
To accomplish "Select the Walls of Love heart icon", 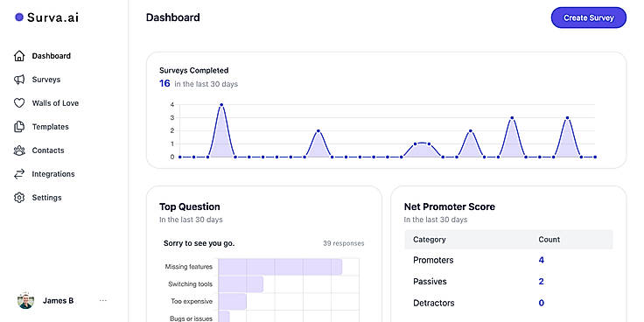I will (x=19, y=103).
